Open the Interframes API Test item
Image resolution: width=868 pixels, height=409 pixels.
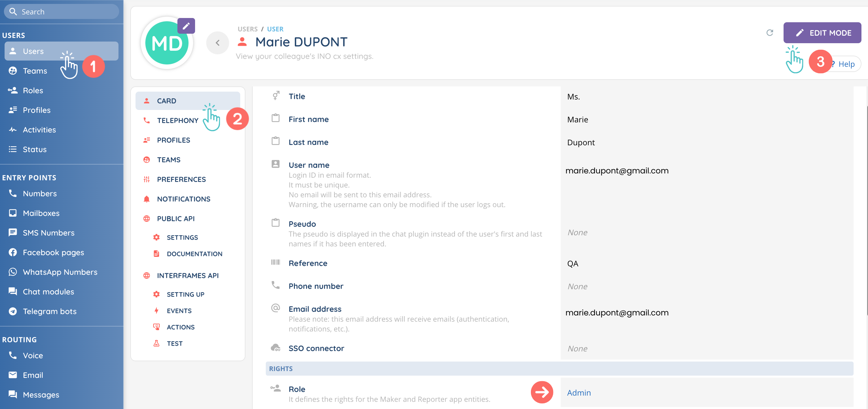(174, 344)
